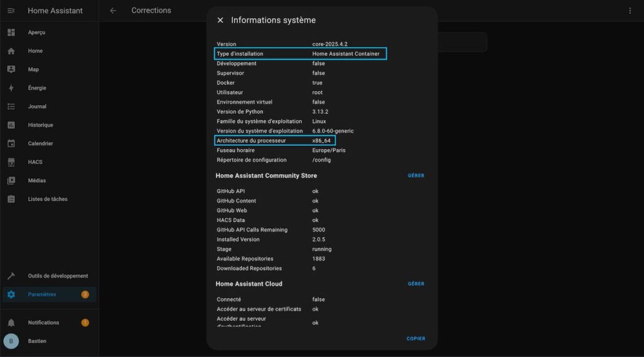Click the Notifications badge showing 1
The width and height of the screenshot is (644, 357).
pyautogui.click(x=85, y=323)
